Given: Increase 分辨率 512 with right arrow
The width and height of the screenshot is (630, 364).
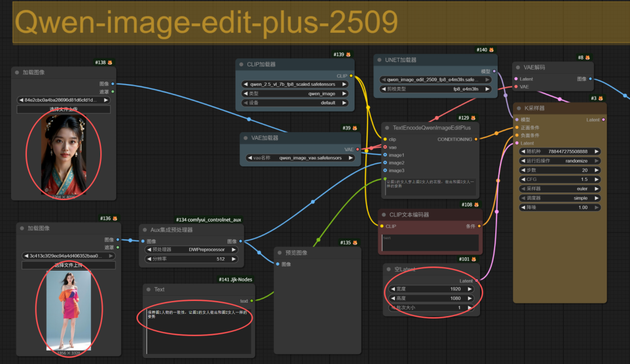Looking at the screenshot, I should (233, 259).
